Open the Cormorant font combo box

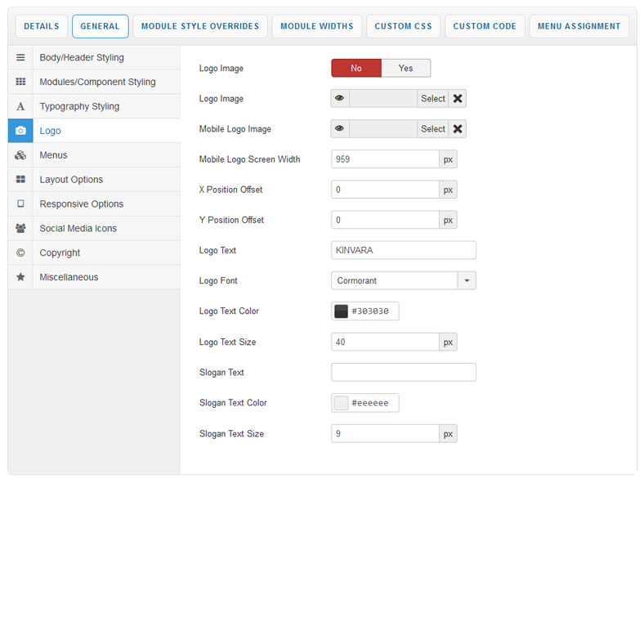pos(395,281)
